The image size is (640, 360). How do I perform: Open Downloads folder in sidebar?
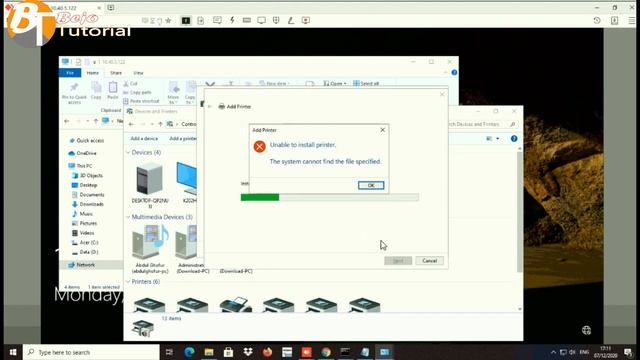pyautogui.click(x=88, y=204)
